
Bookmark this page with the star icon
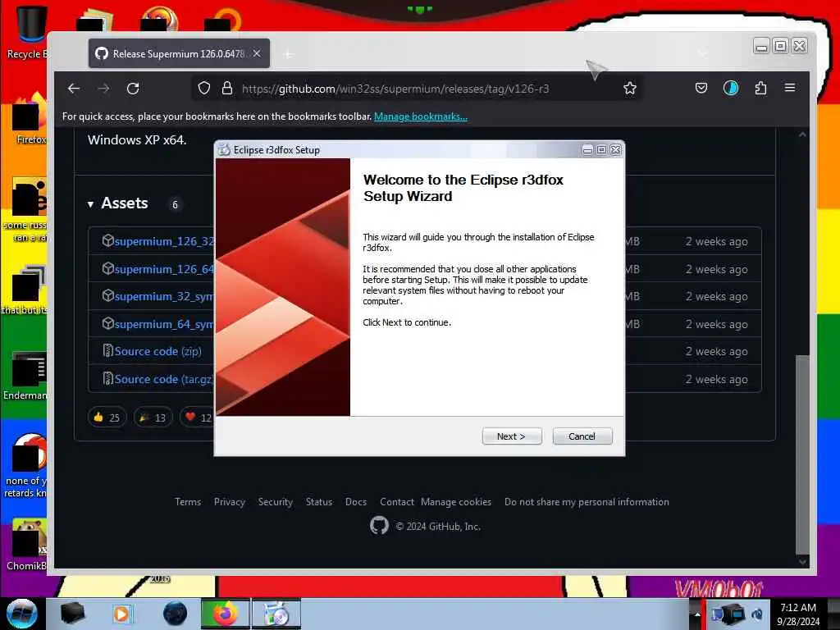(x=630, y=89)
